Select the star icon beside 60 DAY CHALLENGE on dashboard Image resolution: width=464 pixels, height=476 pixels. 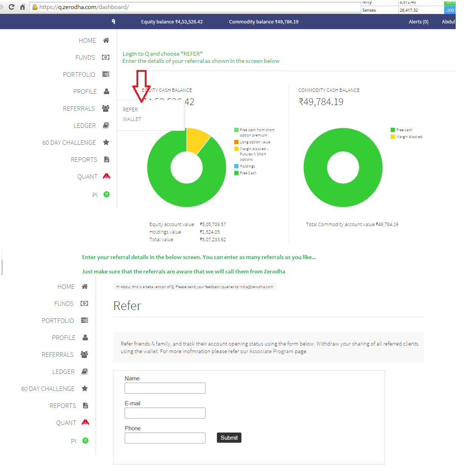[x=106, y=142]
